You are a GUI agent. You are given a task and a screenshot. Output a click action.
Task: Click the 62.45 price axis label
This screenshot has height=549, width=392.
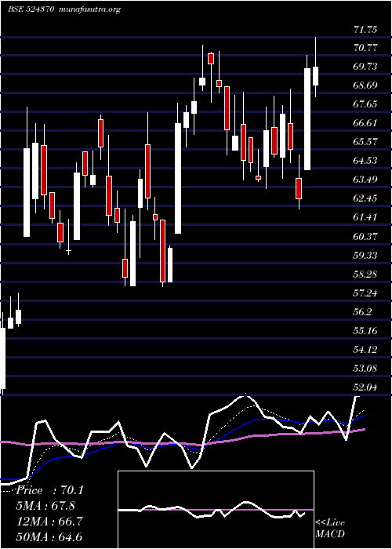click(365, 198)
